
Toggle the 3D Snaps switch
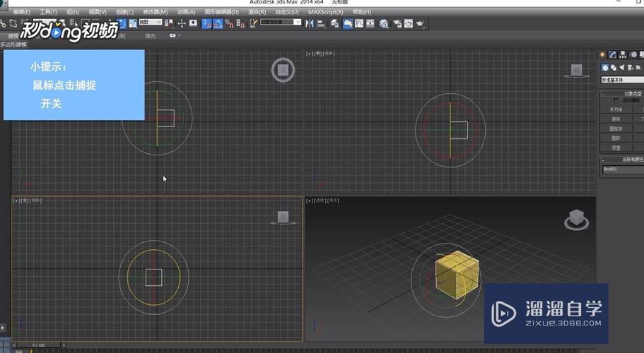[x=206, y=24]
